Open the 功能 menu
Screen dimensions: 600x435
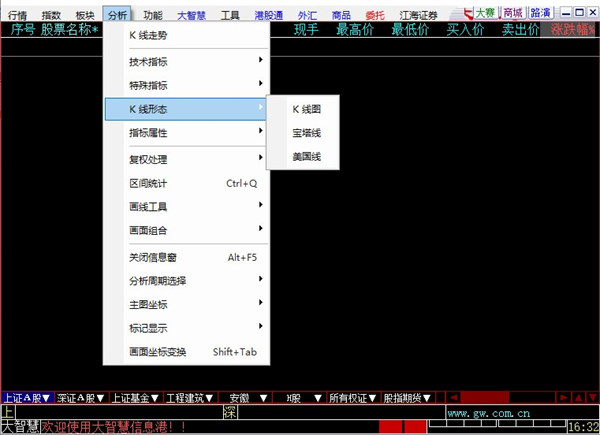[x=153, y=15]
